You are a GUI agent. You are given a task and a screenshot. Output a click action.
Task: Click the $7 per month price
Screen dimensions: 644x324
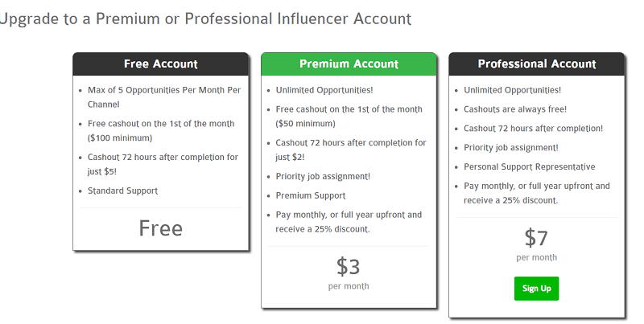pos(536,238)
